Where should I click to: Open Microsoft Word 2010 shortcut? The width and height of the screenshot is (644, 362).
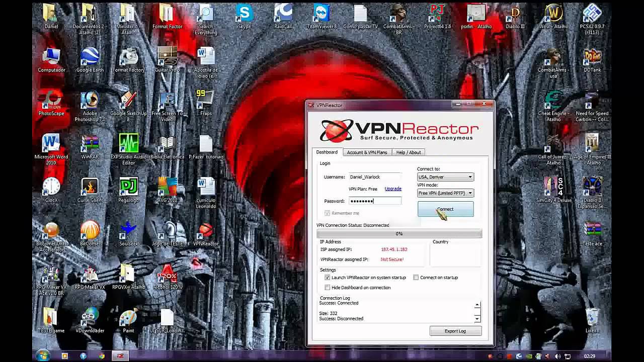51,150
